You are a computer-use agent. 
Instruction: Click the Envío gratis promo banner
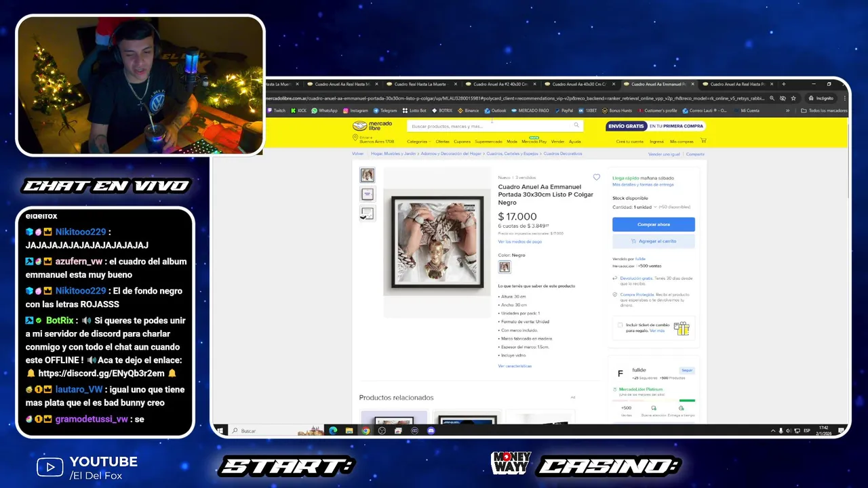coord(656,126)
